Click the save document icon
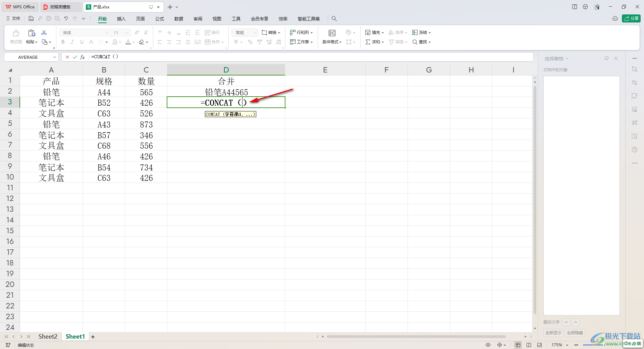 [x=31, y=18]
